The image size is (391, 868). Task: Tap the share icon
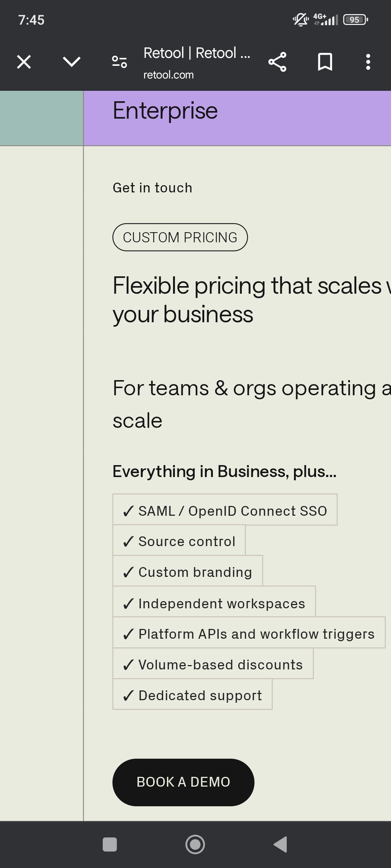point(277,62)
